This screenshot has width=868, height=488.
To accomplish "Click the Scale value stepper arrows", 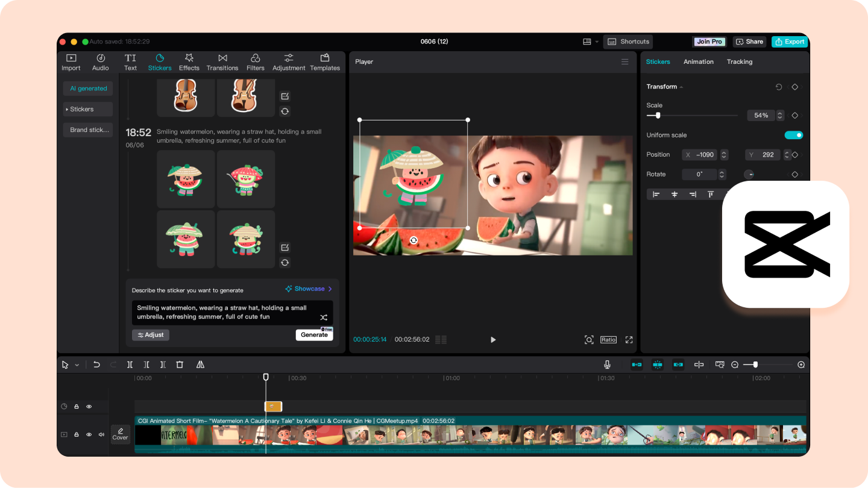I will (x=781, y=115).
